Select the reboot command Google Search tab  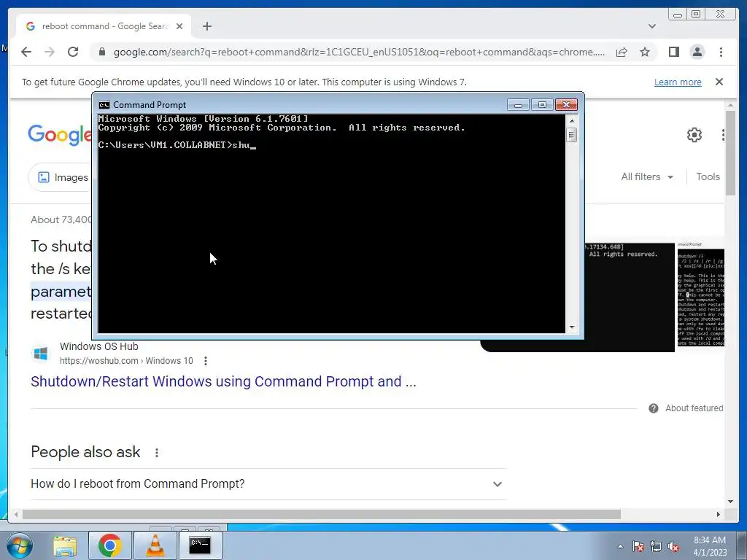click(104, 26)
